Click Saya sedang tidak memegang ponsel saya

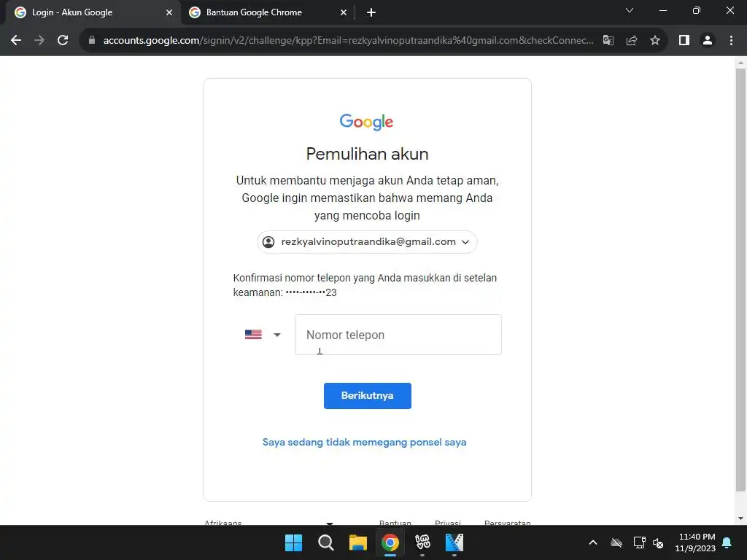pyautogui.click(x=365, y=443)
